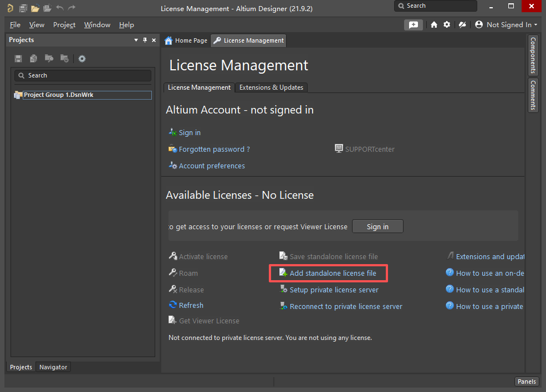
Task: Click Add standalone license file link
Action: [x=333, y=273]
